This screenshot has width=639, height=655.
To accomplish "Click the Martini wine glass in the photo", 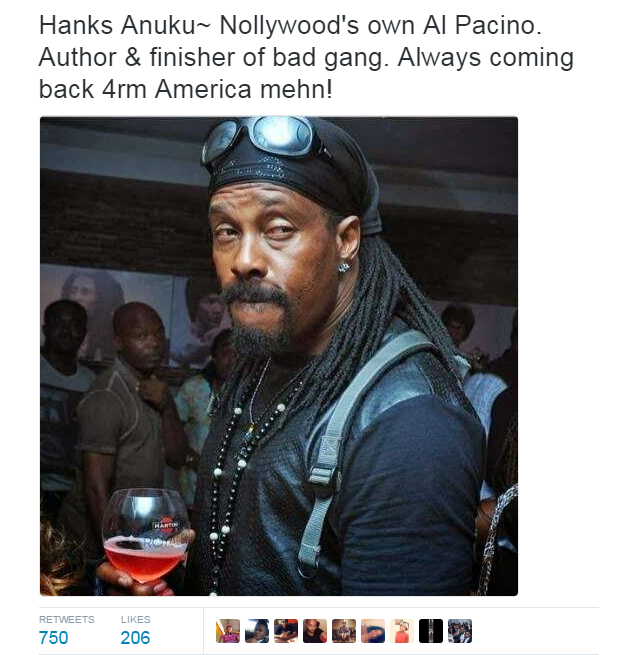I will click(x=145, y=536).
